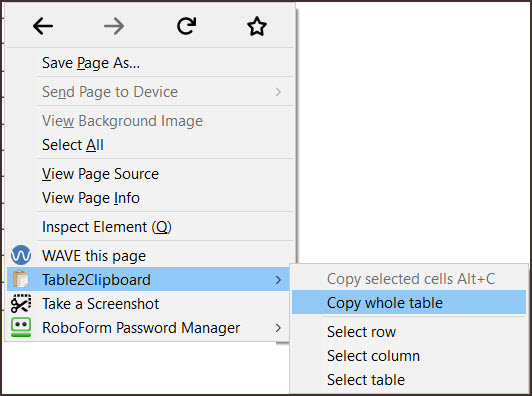Click the Reload page icon

pos(186,26)
